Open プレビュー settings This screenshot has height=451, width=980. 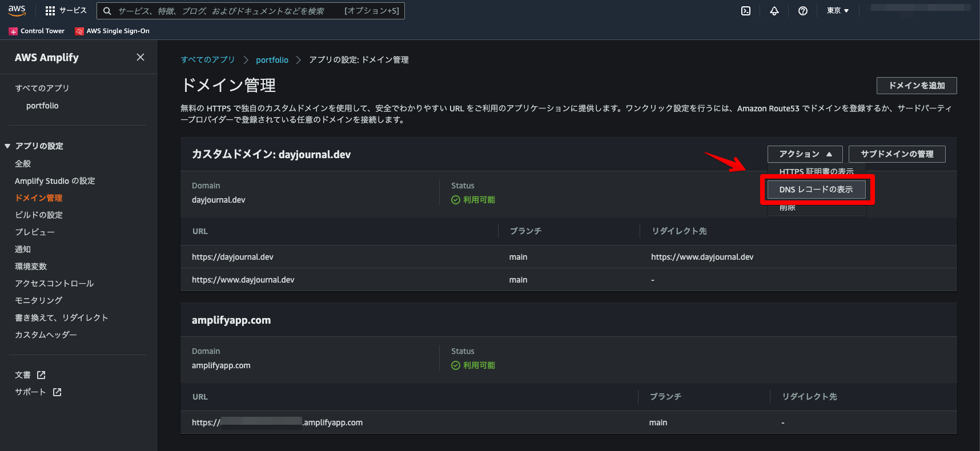coord(35,232)
